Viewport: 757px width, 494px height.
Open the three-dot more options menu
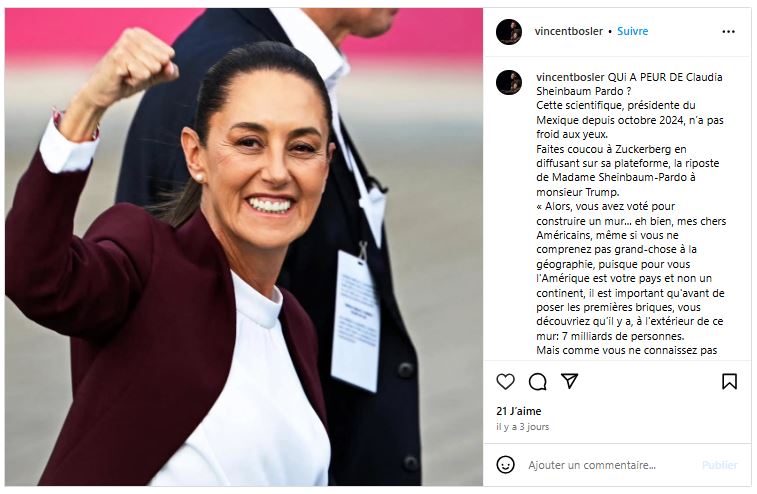click(728, 31)
